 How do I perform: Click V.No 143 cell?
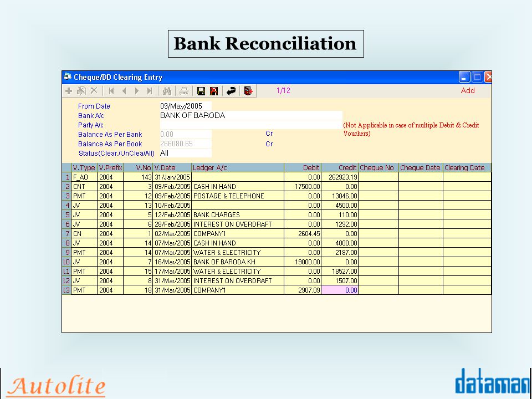[x=138, y=177]
